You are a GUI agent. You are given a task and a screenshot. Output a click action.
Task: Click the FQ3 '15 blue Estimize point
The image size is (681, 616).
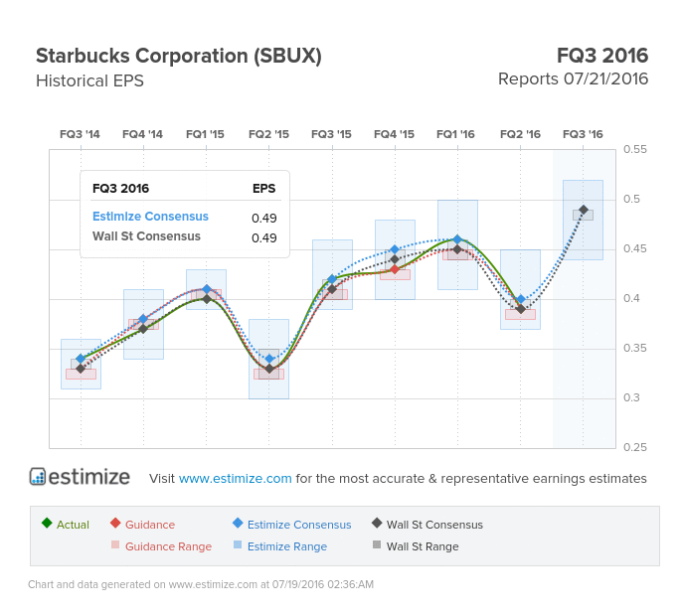[332, 279]
